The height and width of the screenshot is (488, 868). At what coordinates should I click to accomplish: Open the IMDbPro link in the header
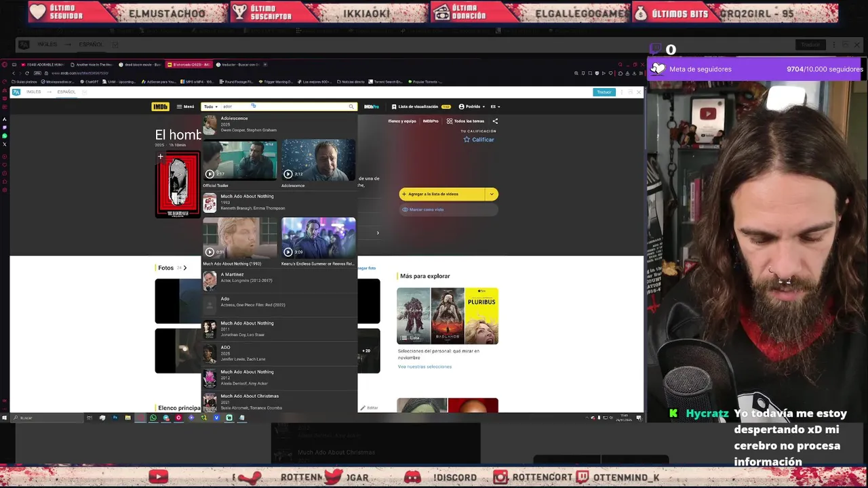pos(372,106)
